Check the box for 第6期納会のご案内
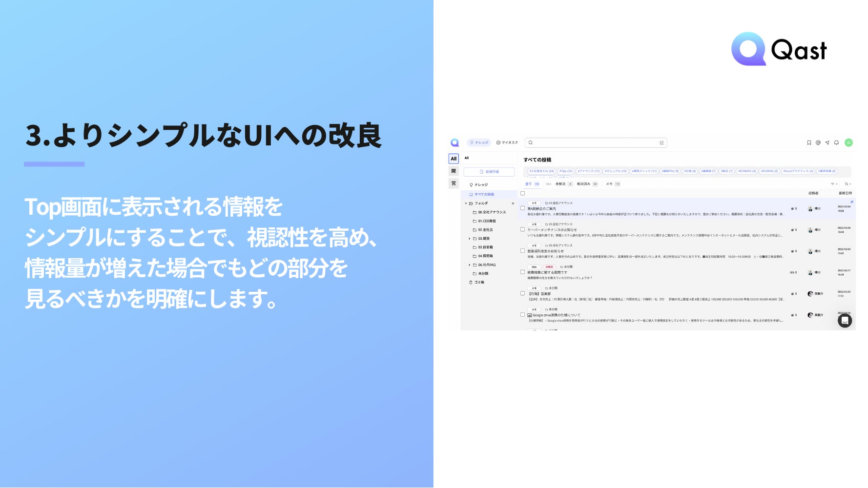 point(522,208)
